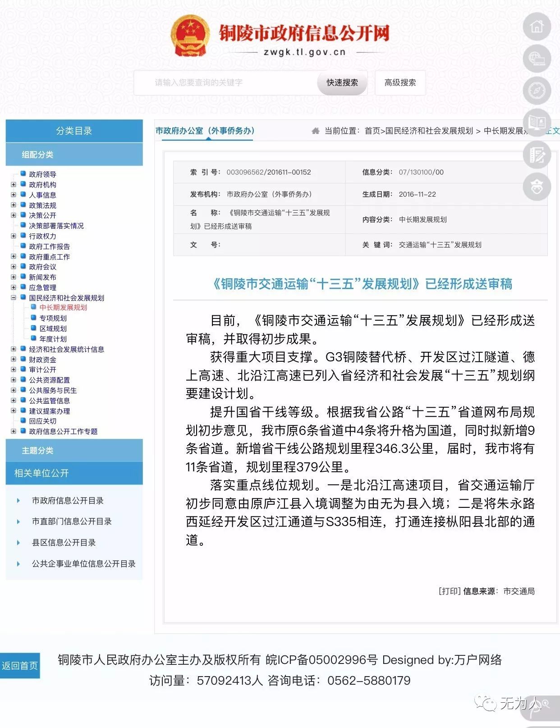
Task: Open the 相关单位公开 section header
Action: click(74, 473)
